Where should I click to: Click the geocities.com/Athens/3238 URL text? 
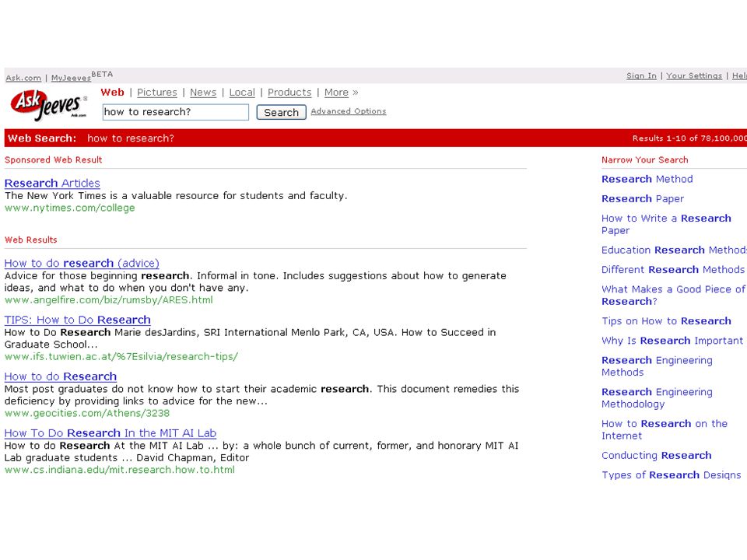86,413
